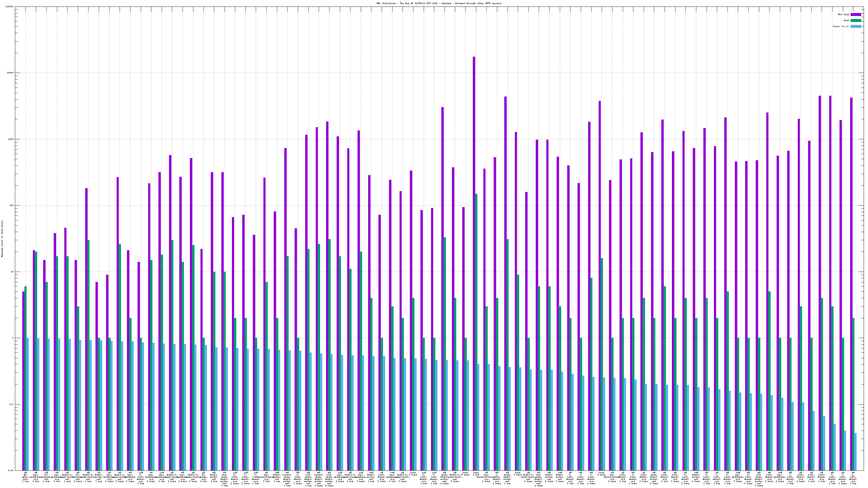Click the 0.01 y-axis tick label

(x=11, y=470)
